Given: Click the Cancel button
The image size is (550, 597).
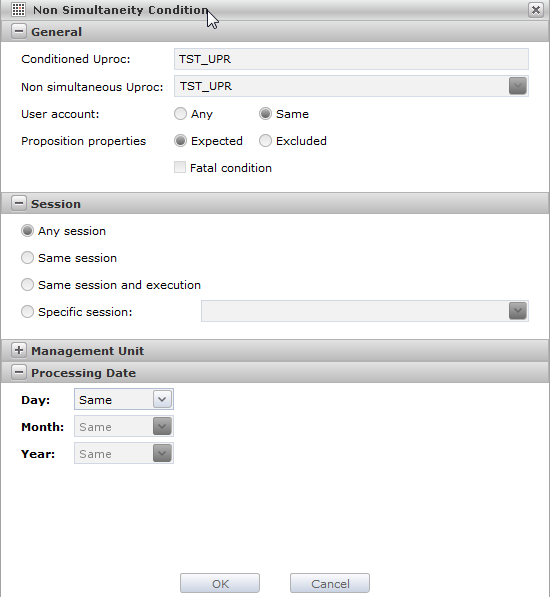Looking at the screenshot, I should [330, 583].
